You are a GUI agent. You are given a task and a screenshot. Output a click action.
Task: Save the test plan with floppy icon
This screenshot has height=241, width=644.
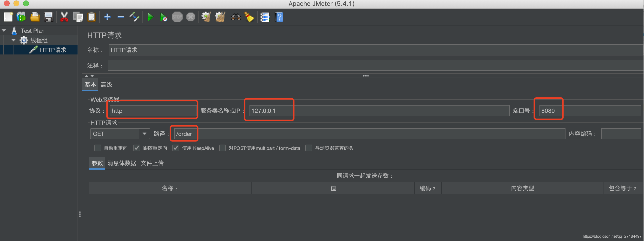[48, 17]
